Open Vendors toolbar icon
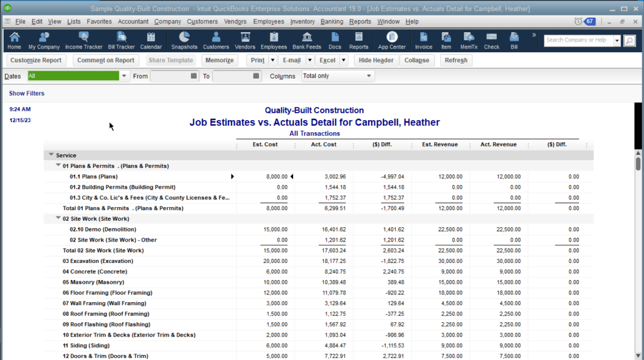This screenshot has height=360, width=644. tap(245, 41)
